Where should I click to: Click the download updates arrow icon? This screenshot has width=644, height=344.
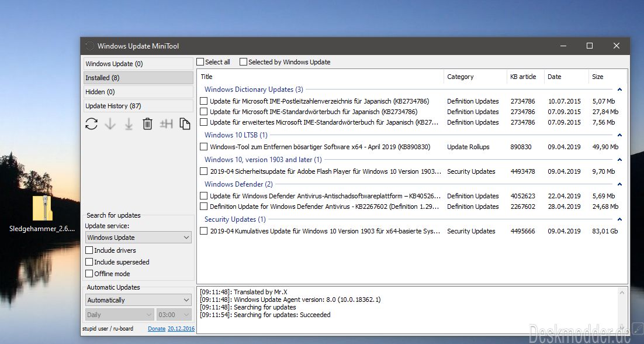(110, 123)
